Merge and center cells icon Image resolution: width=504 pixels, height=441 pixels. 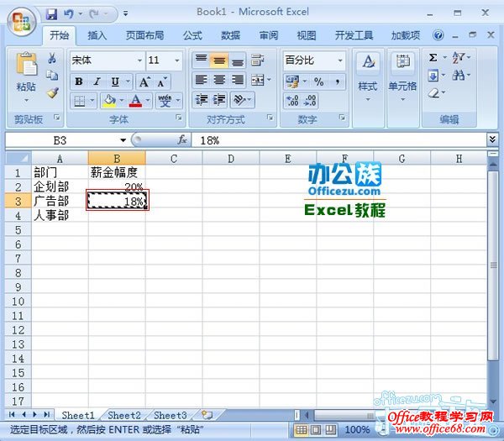click(258, 80)
